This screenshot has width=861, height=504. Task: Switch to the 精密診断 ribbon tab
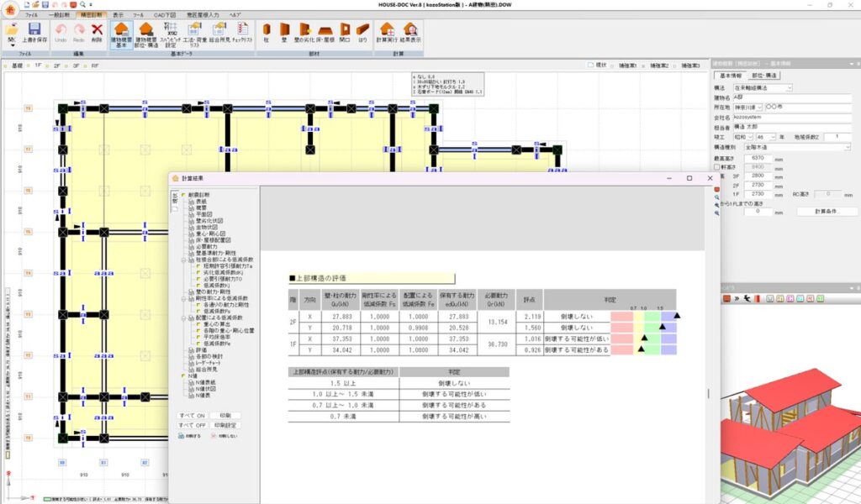pos(90,15)
